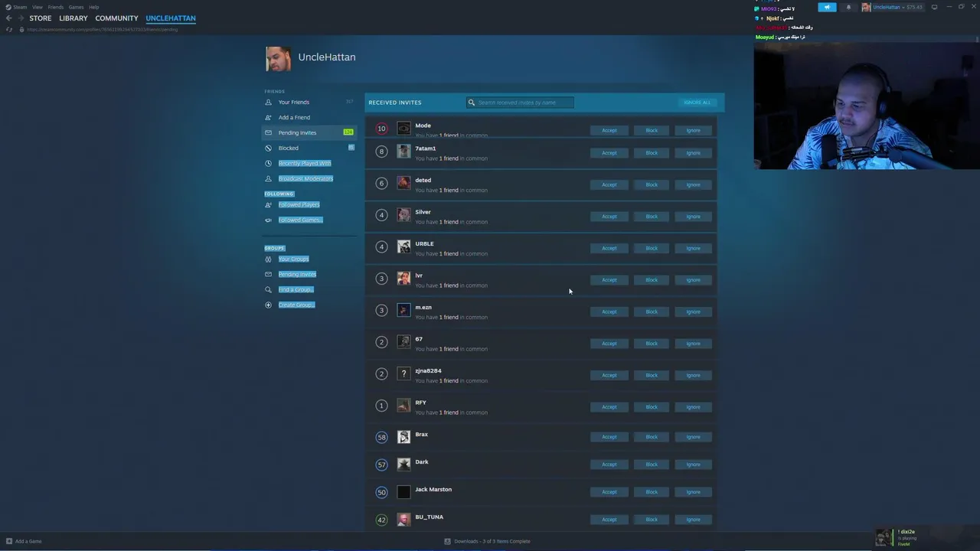Accept the invite from Mode

609,130
